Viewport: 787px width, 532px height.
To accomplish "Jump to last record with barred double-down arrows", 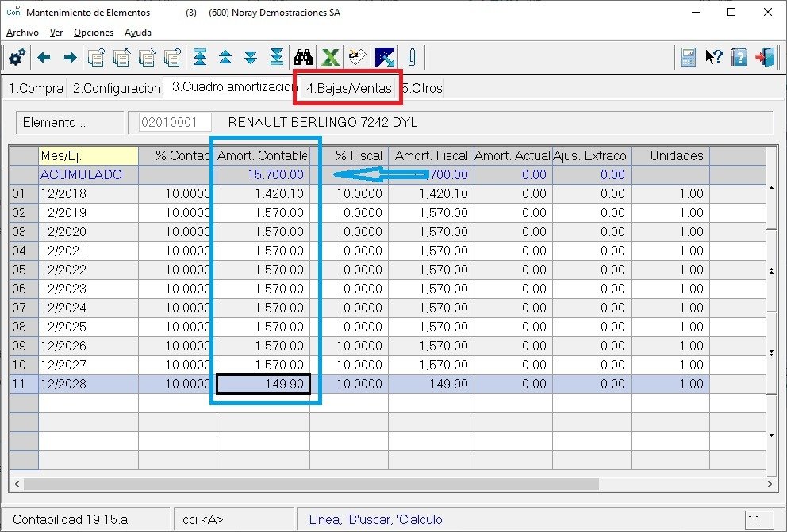I will coord(277,58).
